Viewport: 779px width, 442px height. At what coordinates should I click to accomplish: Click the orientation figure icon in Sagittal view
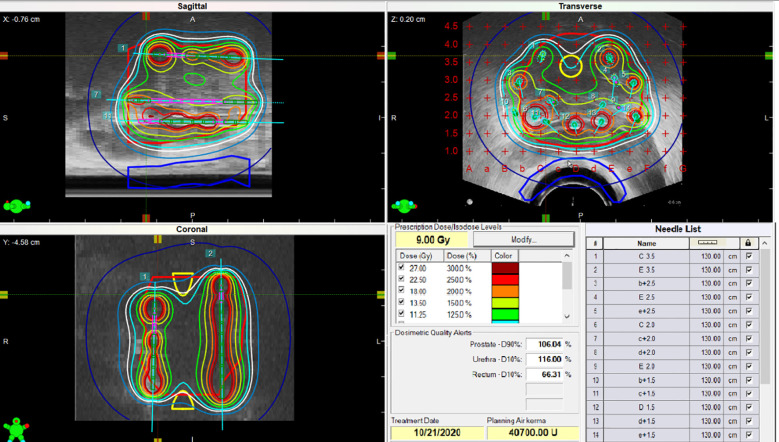(16, 206)
